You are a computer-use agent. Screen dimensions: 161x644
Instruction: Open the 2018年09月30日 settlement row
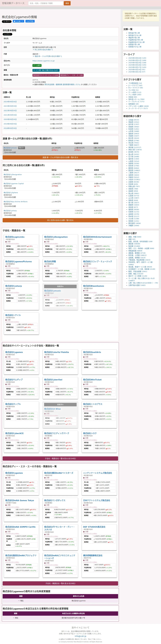pos(10,128)
